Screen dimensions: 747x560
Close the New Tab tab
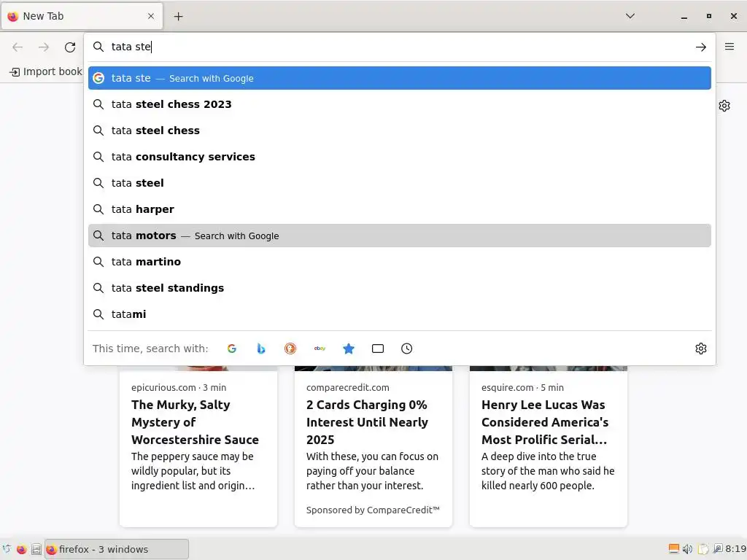click(151, 16)
